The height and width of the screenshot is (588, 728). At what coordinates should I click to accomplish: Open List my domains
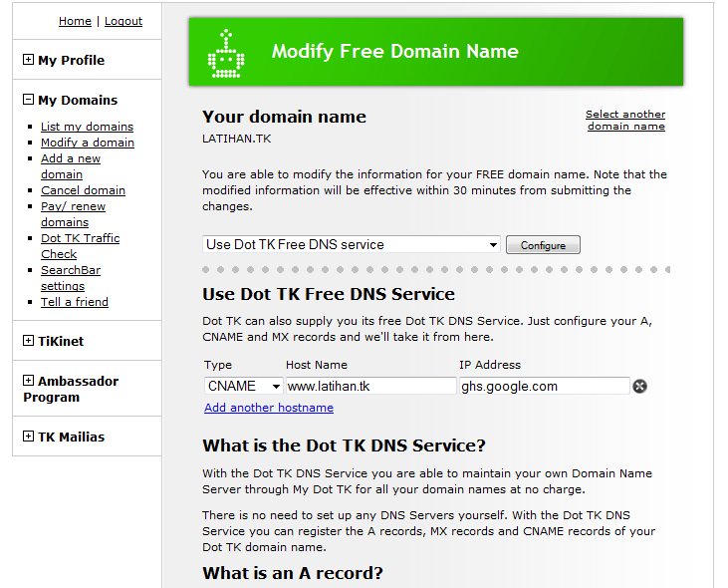tap(87, 127)
